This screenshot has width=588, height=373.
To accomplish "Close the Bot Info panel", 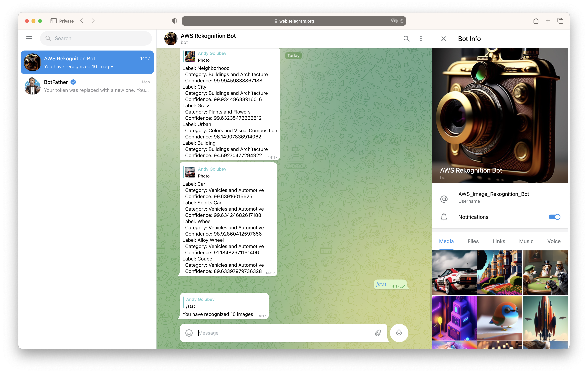I will pos(443,39).
